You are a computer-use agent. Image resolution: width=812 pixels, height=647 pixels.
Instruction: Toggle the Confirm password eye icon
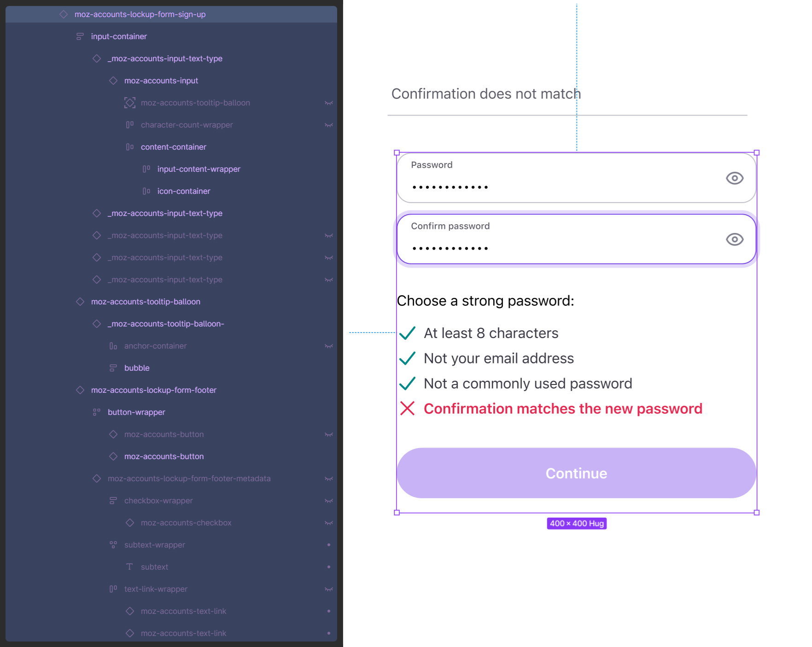[734, 239]
